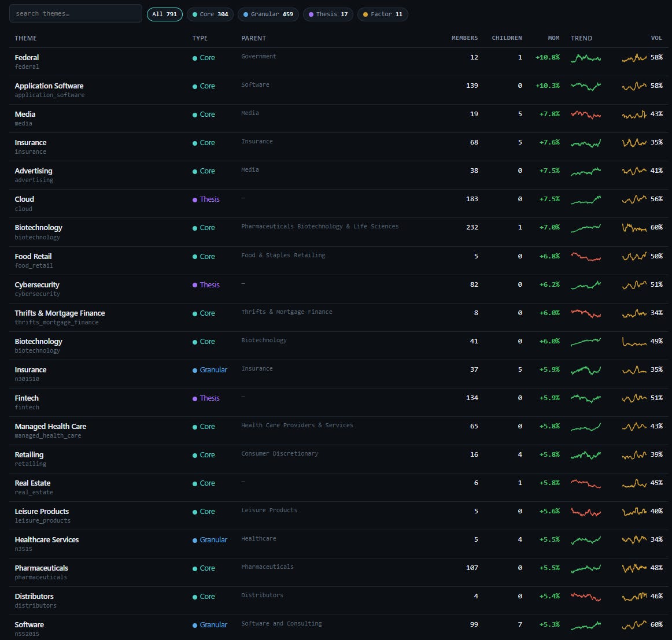Click the application_software slug text

(x=49, y=95)
